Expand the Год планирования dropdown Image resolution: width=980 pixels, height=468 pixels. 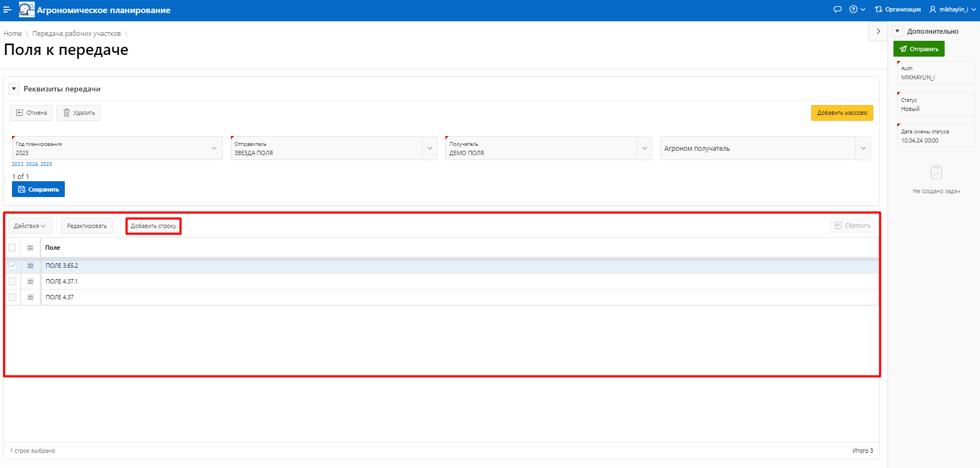coord(214,148)
